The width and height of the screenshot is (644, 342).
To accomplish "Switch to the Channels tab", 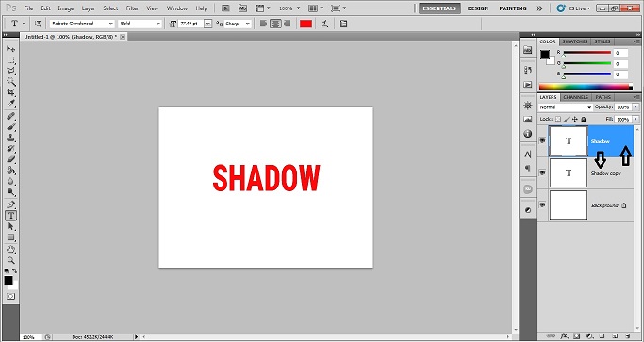I will [x=576, y=97].
